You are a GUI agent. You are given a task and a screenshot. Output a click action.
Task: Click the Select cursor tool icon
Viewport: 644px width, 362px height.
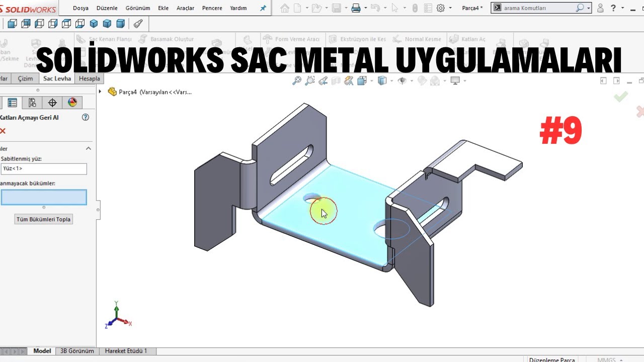(x=395, y=8)
